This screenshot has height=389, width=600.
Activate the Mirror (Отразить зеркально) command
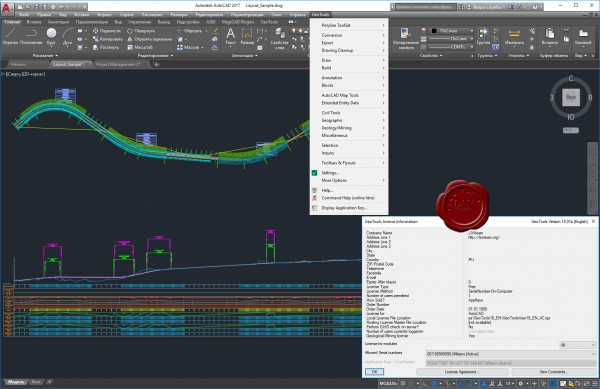click(x=150, y=39)
